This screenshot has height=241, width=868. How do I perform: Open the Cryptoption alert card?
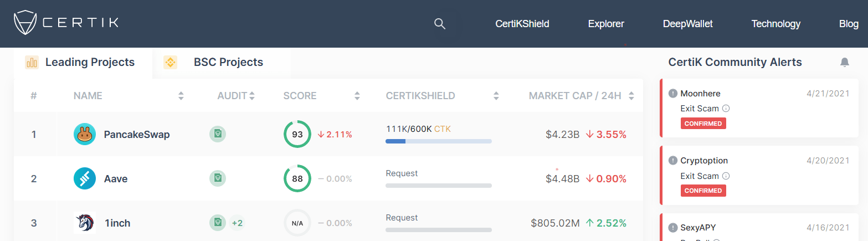759,175
